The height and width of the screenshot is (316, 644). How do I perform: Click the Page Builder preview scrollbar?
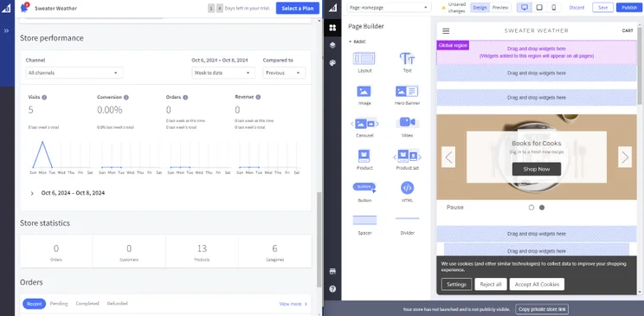point(640,66)
